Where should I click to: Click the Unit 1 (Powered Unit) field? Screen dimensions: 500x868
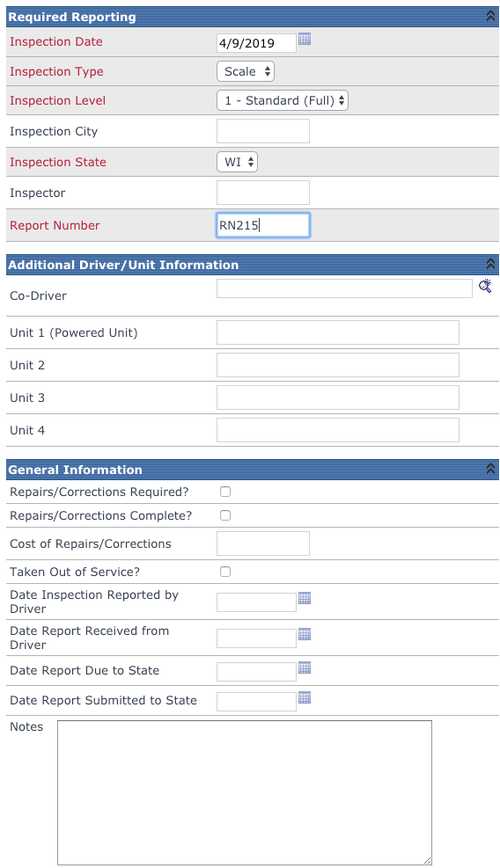[337, 332]
